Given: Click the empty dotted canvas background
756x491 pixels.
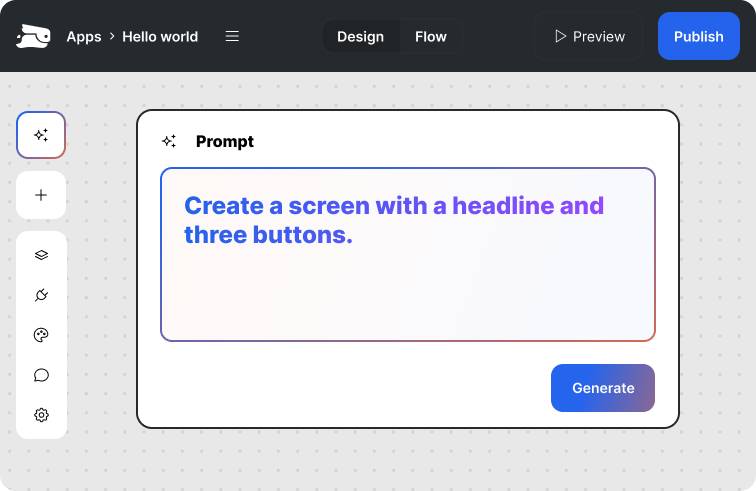Looking at the screenshot, I should (100, 460).
